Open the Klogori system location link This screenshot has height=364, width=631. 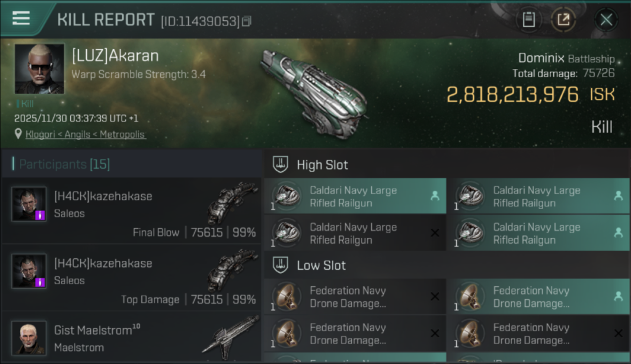85,134
